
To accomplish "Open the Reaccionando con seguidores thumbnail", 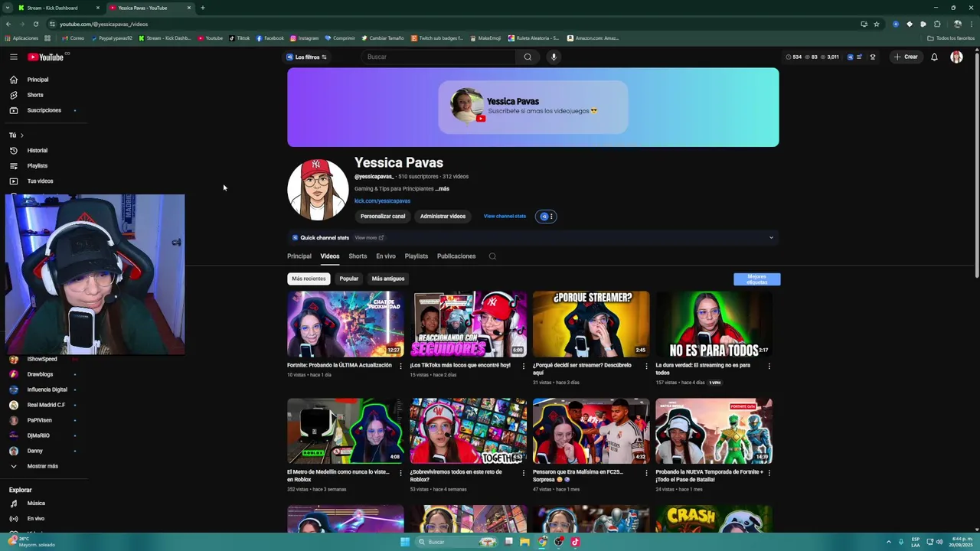I will click(469, 324).
